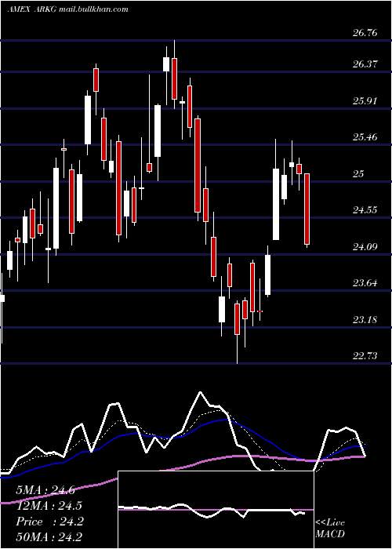Click the last large red candlestick
This screenshot has height=549, width=392.
pos(307,209)
